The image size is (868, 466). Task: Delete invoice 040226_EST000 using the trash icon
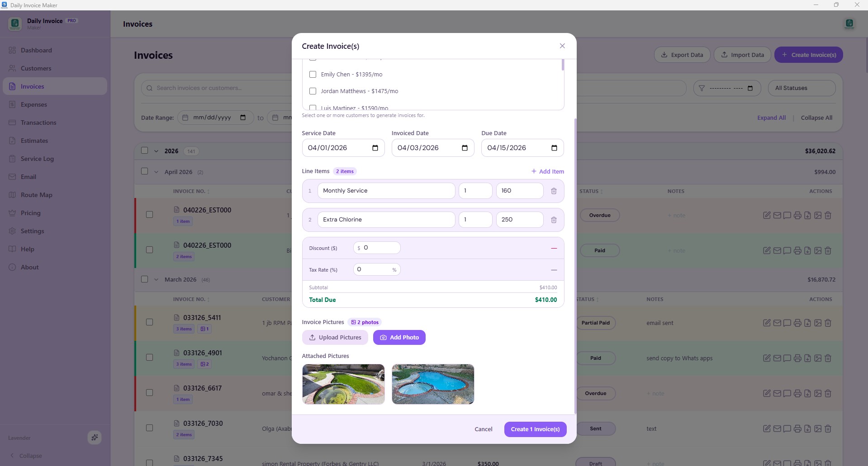[828, 215]
